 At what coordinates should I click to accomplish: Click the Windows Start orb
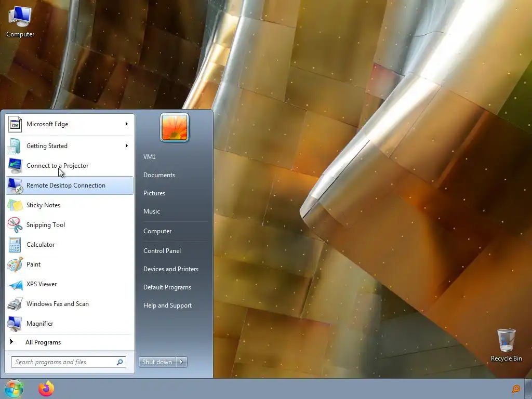[14, 389]
